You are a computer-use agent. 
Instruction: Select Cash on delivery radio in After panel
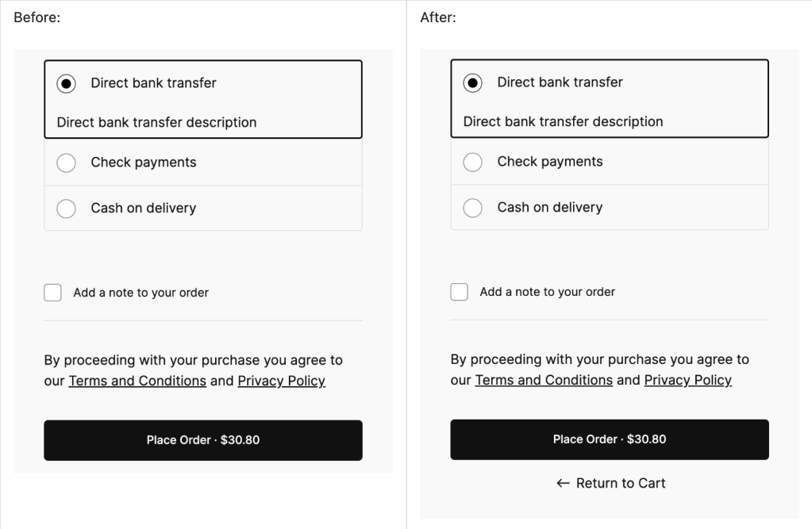473,208
